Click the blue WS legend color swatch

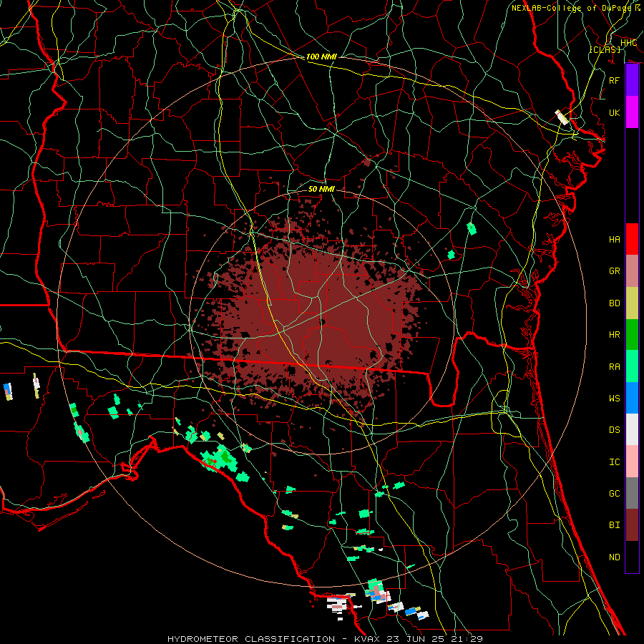click(632, 398)
